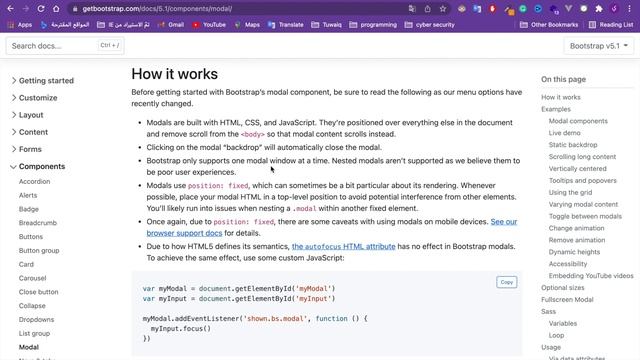The height and width of the screenshot is (360, 640).
Task: Expand the Forms section
Action: click(x=27, y=149)
